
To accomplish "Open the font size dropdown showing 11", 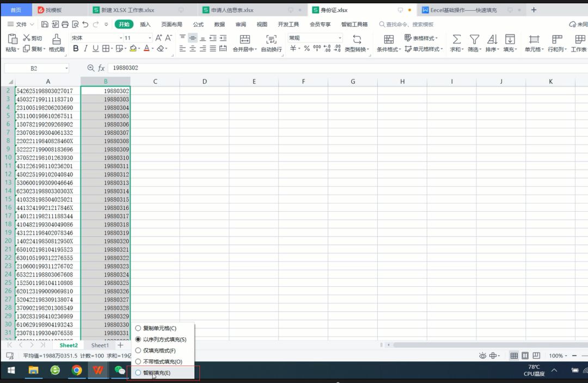I will pos(150,38).
